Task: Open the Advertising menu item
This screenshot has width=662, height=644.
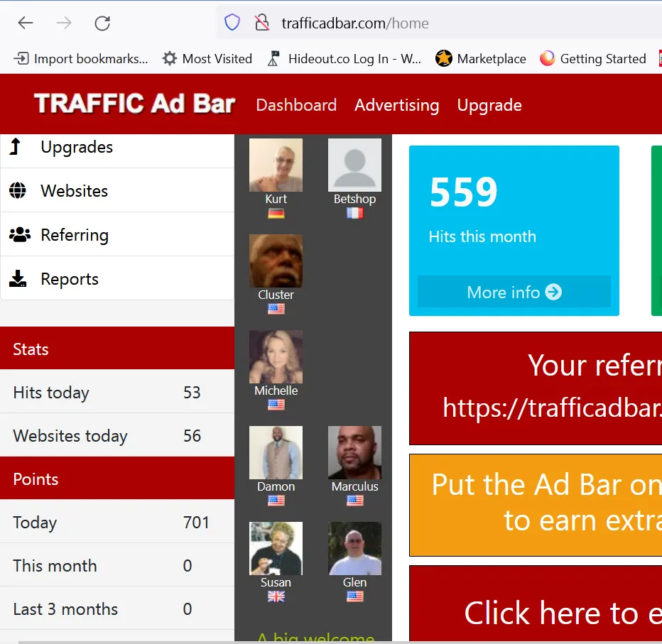Action: coord(397,105)
